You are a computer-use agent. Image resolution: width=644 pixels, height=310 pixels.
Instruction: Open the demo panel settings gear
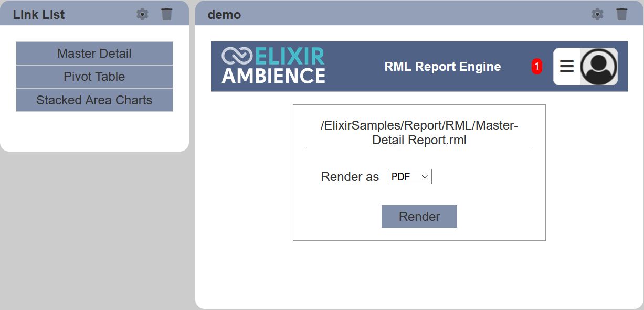(597, 14)
